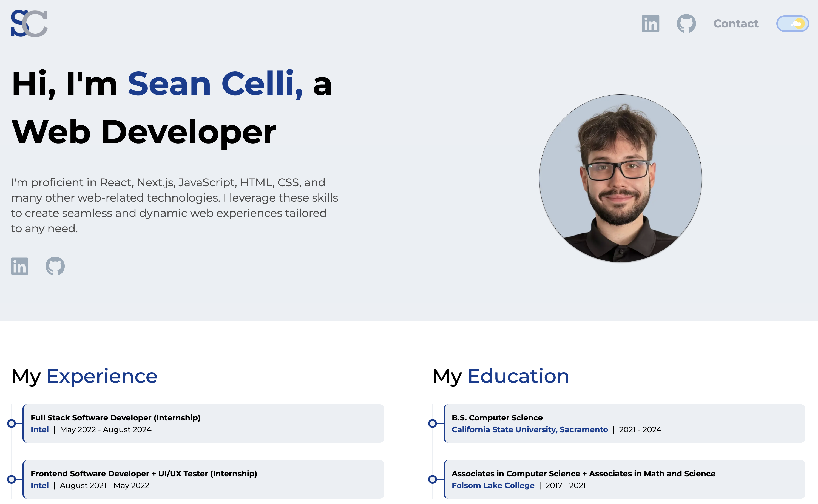Open GitHub icon in the top navigation
Screen dimensions: 818x504
pyautogui.click(x=686, y=23)
